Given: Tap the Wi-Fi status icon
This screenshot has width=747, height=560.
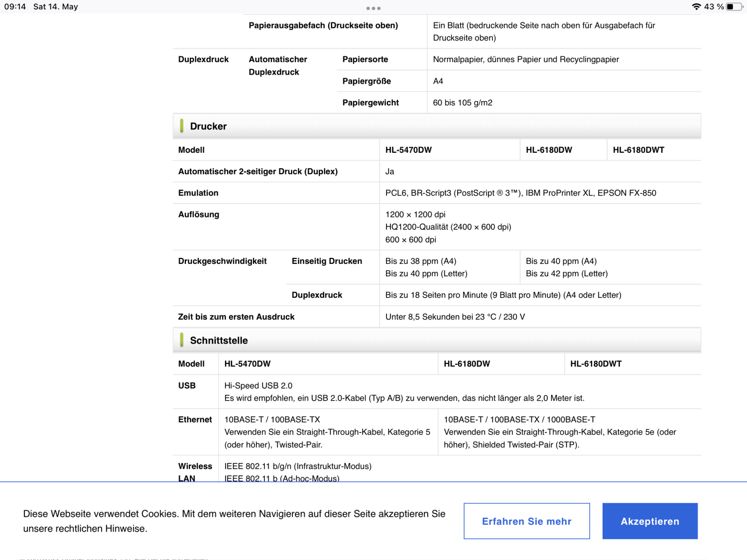Looking at the screenshot, I should 696,6.
